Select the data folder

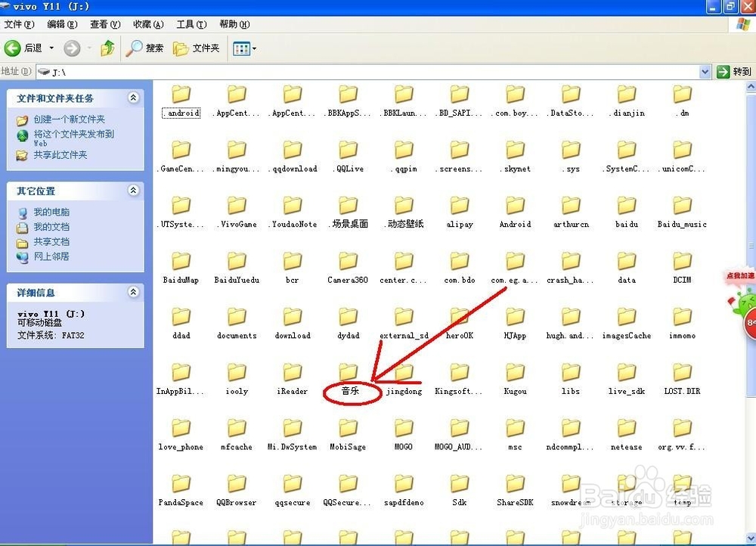pos(626,269)
